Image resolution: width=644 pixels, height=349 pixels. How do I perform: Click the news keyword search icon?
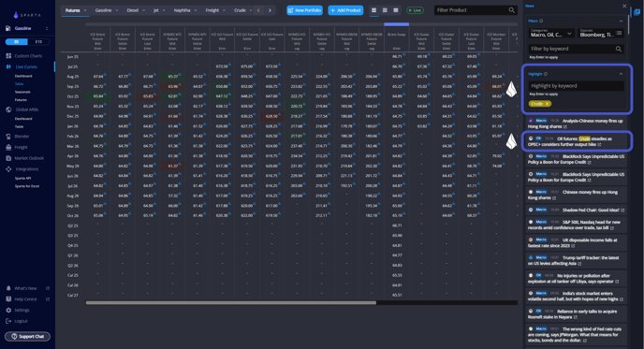(618, 49)
